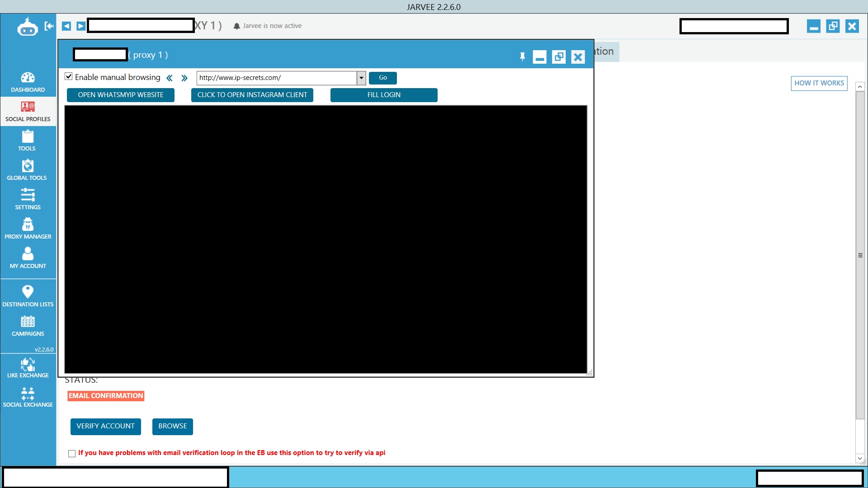Click the scrollbar down arrow

pos(860,458)
